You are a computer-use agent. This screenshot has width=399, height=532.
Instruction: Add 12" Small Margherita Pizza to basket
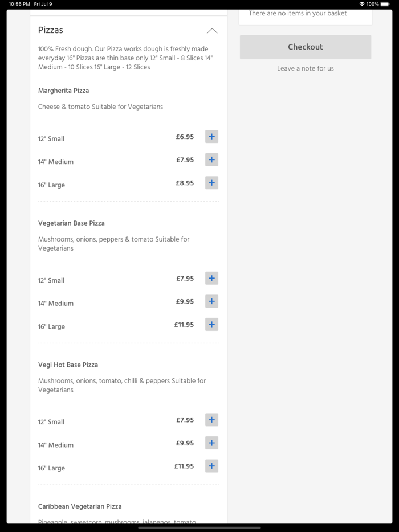tap(211, 137)
